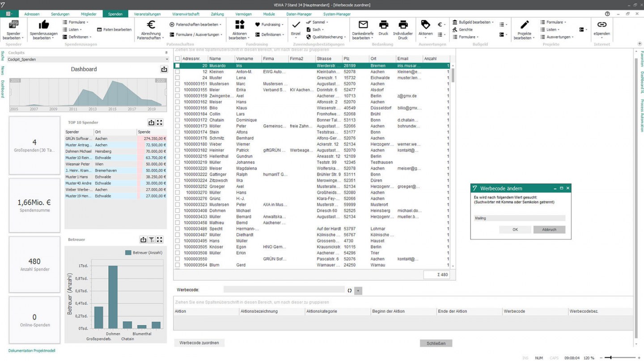The height and width of the screenshot is (361, 644).
Task: Confirm with OK in Werbecode ändern dialog
Action: point(515,229)
